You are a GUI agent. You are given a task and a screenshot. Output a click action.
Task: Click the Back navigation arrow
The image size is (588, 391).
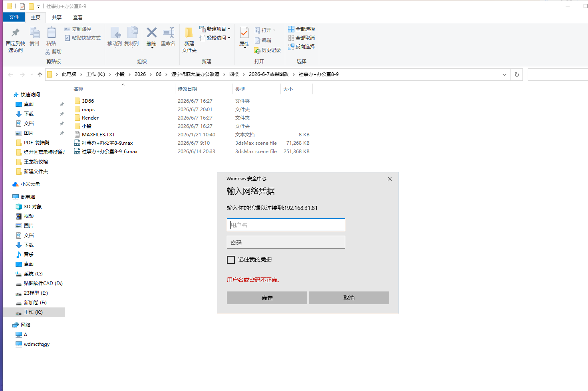11,74
